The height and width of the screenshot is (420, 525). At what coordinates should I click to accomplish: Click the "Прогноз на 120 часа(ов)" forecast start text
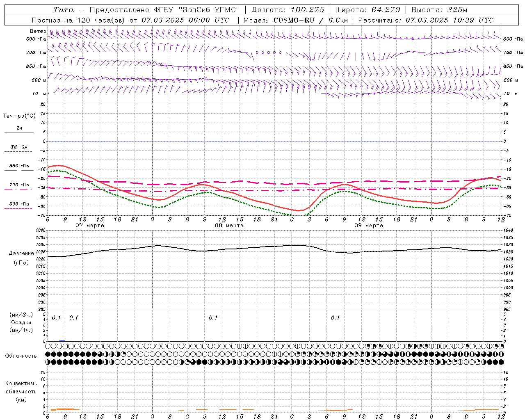click(130, 20)
